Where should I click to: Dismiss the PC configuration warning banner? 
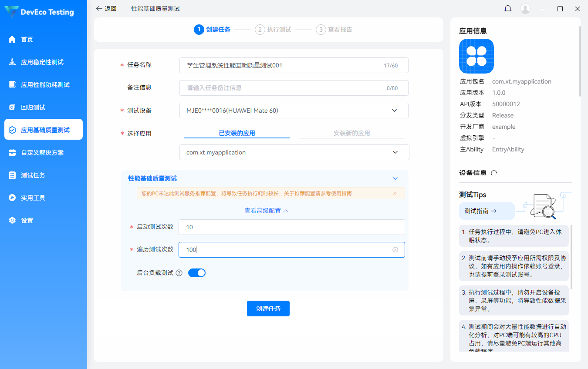[x=395, y=193]
